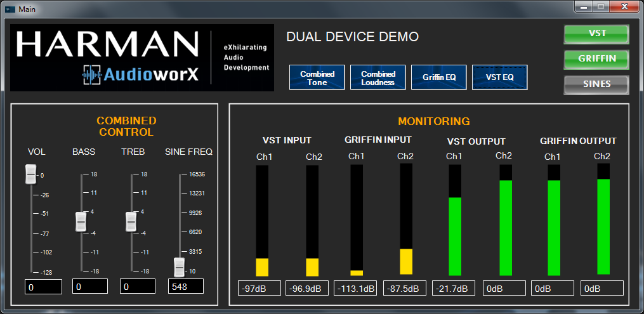Click the -51 mark on VOL scale

(x=45, y=214)
